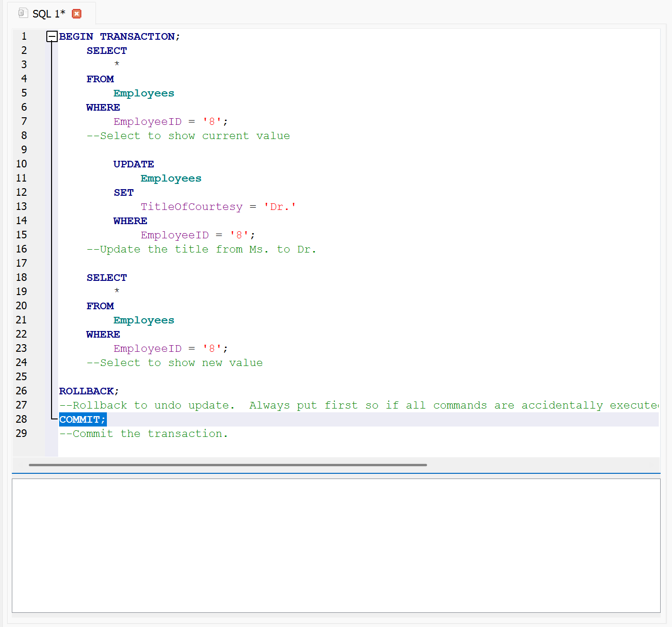Click the SET keyword on line 12

123,192
